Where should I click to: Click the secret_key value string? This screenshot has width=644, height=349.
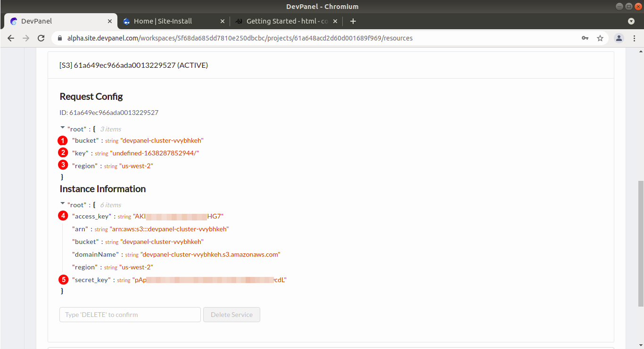point(210,280)
